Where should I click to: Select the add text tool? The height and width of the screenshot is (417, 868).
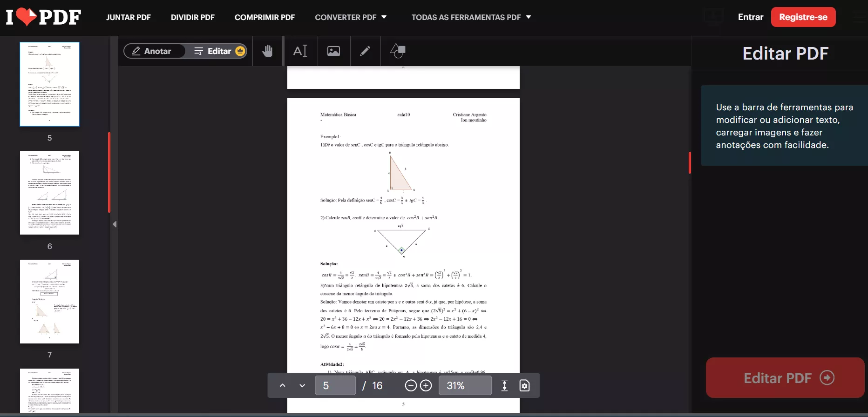pos(300,51)
